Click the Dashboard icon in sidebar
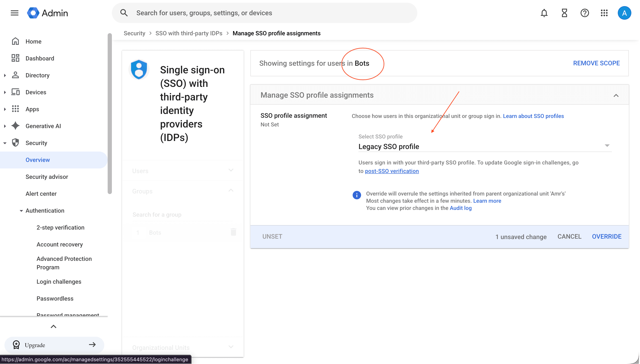 pos(15,58)
